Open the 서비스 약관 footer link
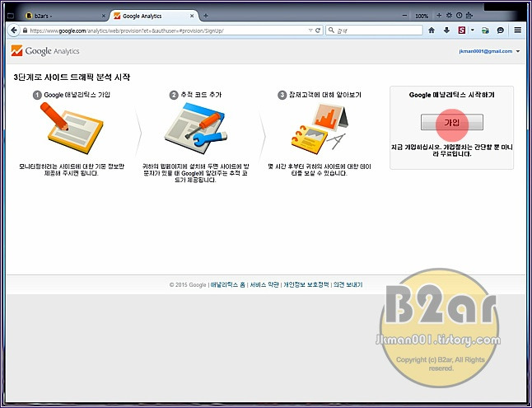This screenshot has width=532, height=408. point(264,284)
